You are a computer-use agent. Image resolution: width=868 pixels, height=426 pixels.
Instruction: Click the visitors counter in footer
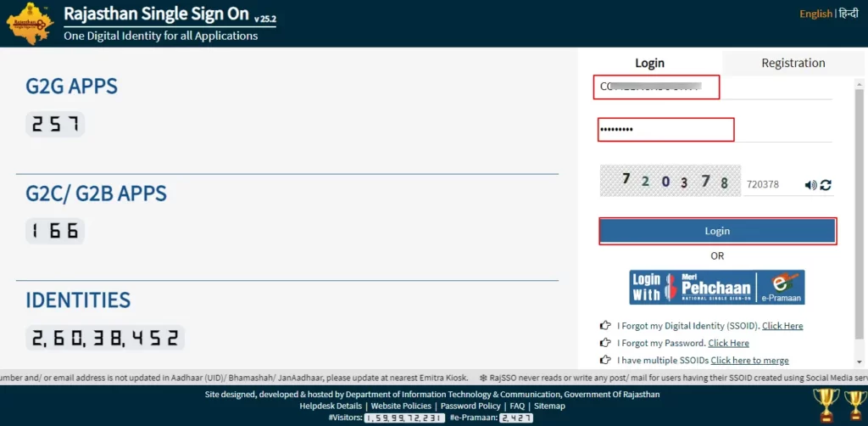pos(403,418)
